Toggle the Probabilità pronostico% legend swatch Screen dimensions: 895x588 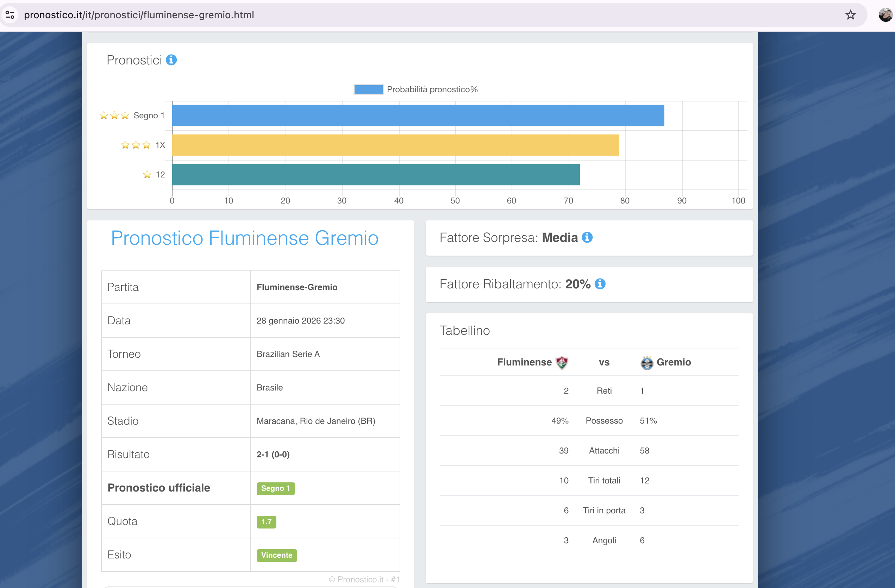pos(368,89)
